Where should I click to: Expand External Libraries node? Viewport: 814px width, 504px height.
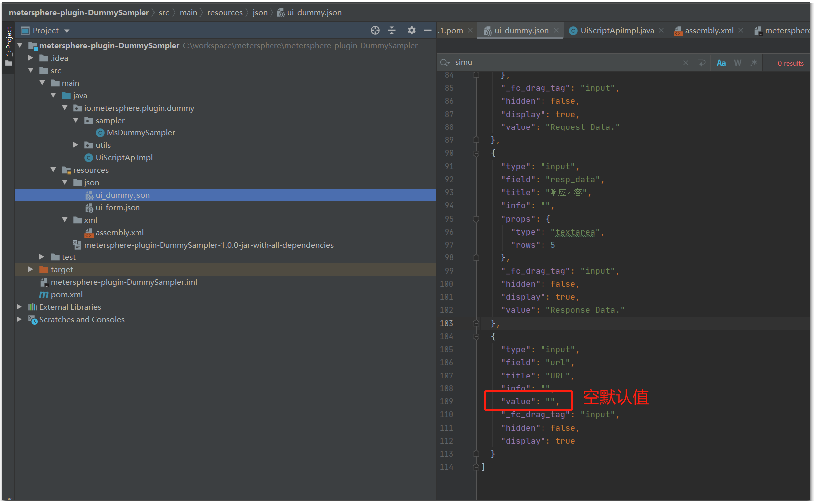pos(19,307)
